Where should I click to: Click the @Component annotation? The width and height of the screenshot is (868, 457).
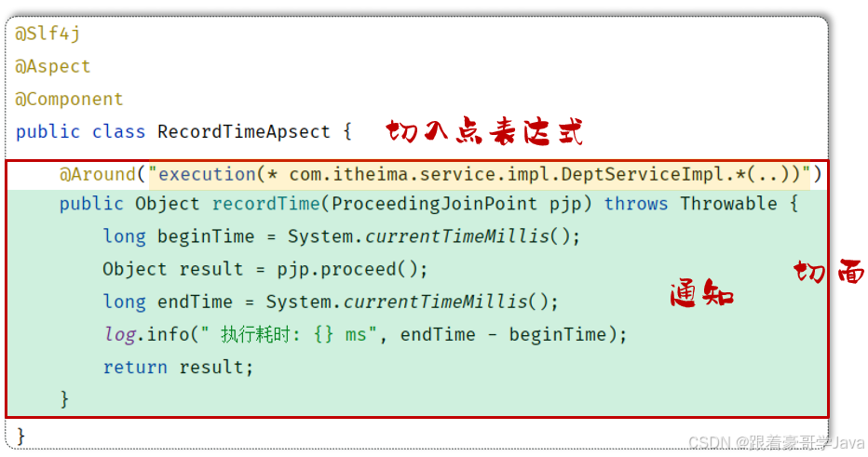pos(69,100)
